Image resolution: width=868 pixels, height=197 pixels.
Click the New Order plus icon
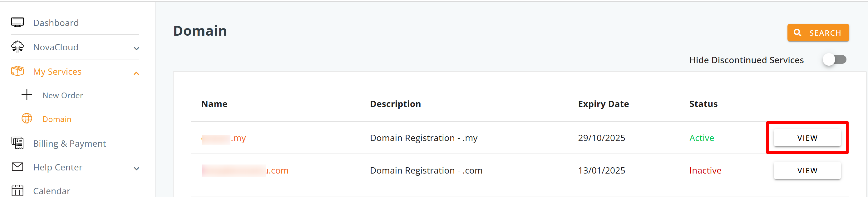[x=27, y=95]
